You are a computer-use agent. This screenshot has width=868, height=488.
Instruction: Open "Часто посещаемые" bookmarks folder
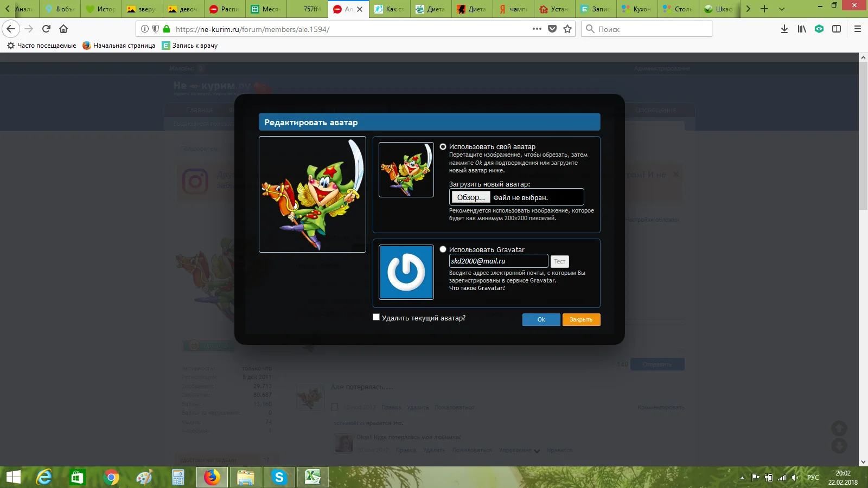tap(42, 46)
